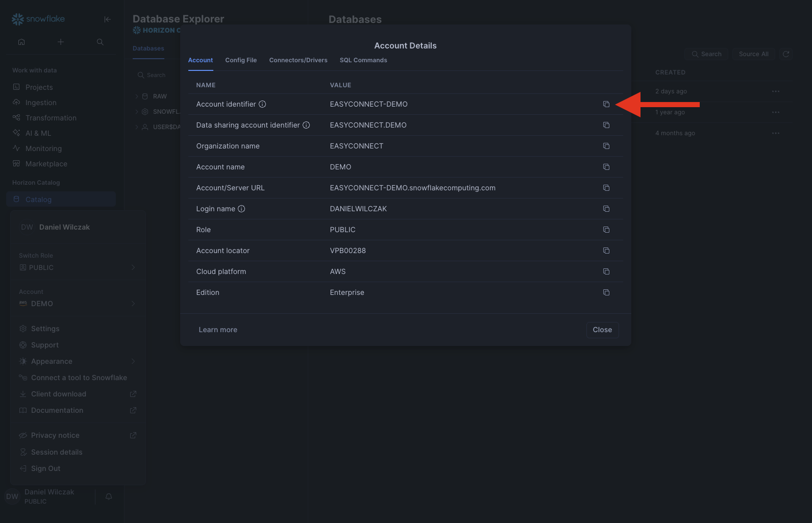Copy the Login name value
812x523 pixels.
606,209
